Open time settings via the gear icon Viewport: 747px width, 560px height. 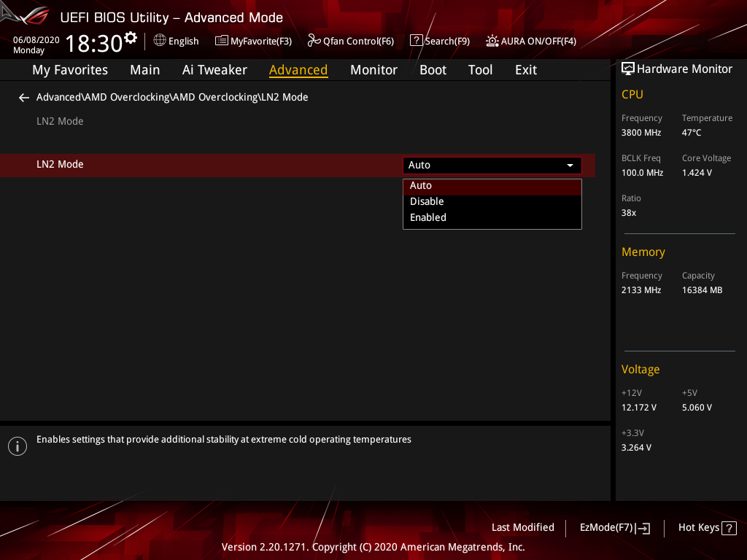coord(131,38)
